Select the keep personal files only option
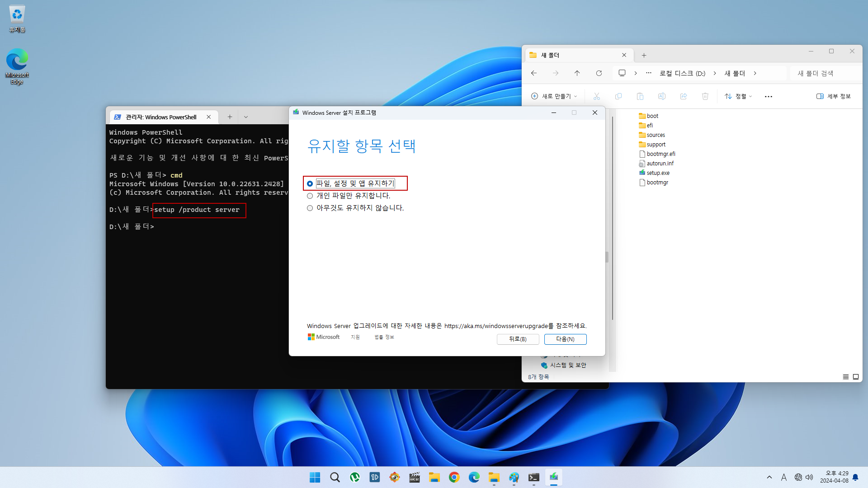Screen dimensions: 868x488 coord(310,196)
